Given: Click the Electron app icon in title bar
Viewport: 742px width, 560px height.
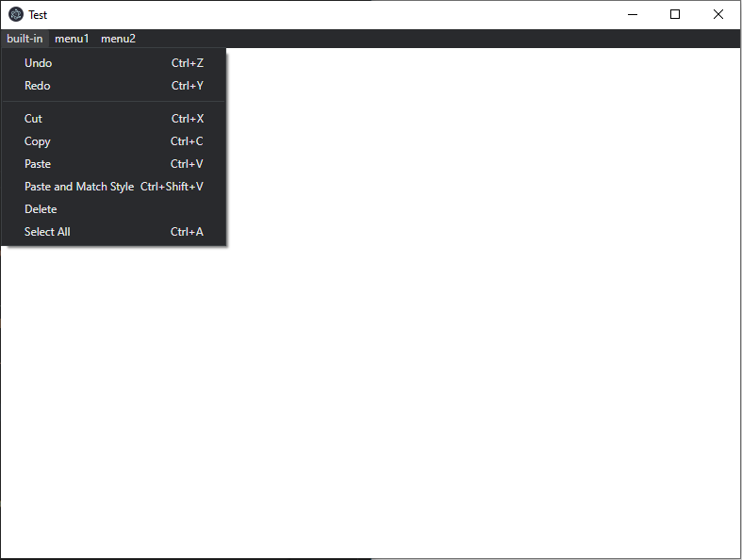Looking at the screenshot, I should point(16,15).
